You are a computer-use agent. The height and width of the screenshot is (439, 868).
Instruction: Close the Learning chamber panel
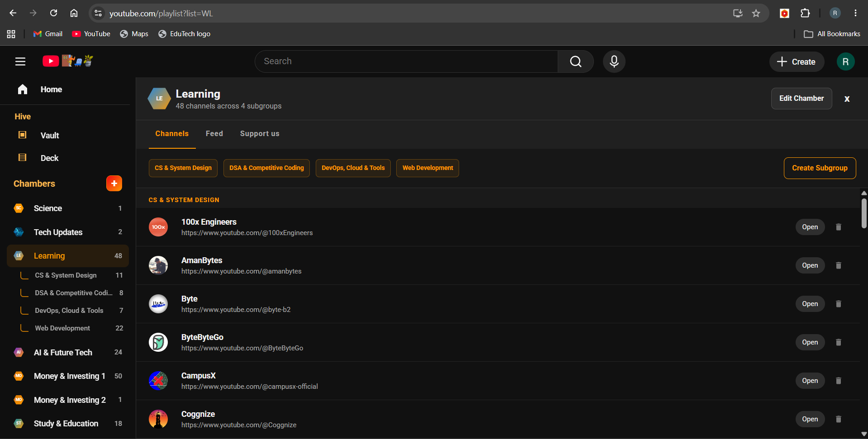(x=847, y=99)
